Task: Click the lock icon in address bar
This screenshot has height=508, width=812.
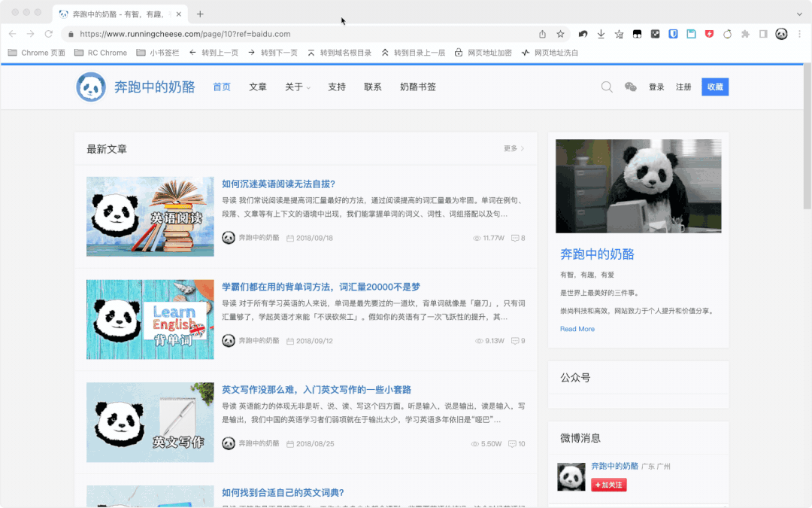Action: 71,34
